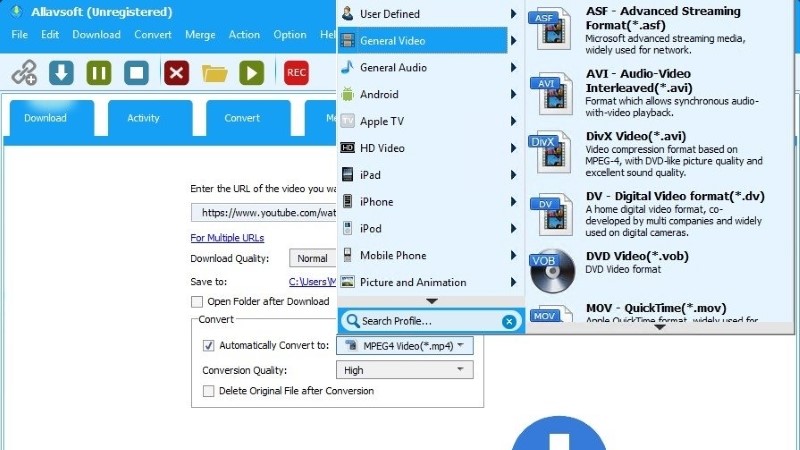Open the Action menu
The width and height of the screenshot is (800, 450).
tap(244, 34)
